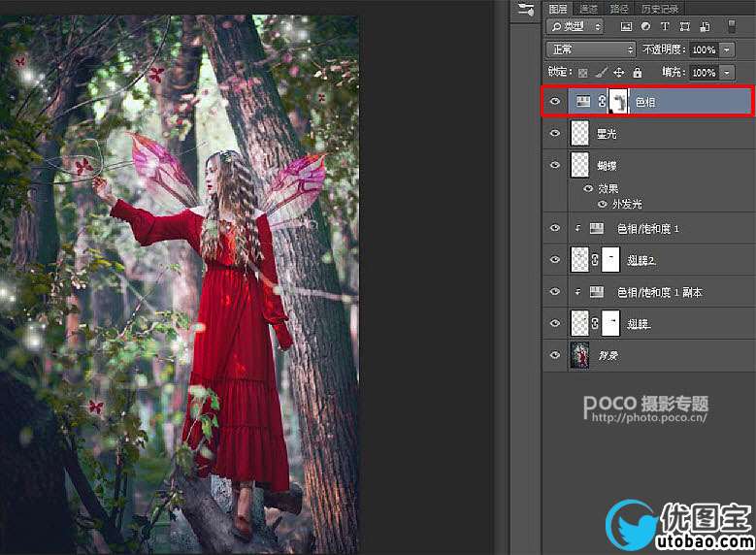
Task: Click the fairy photo on canvas
Action: coord(179,284)
